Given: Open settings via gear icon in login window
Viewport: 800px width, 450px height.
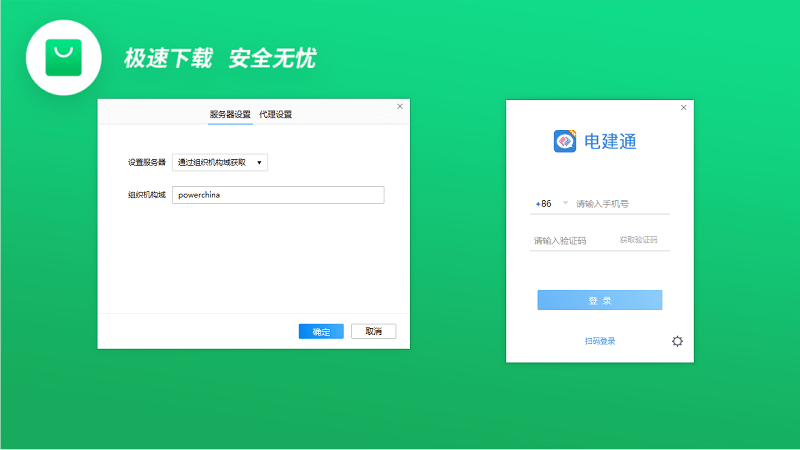Looking at the screenshot, I should pos(677,341).
